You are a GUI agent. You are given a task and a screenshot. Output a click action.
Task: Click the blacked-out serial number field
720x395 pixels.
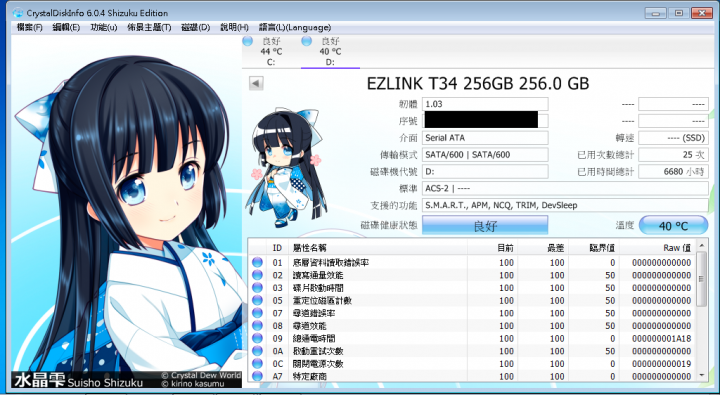(485, 121)
